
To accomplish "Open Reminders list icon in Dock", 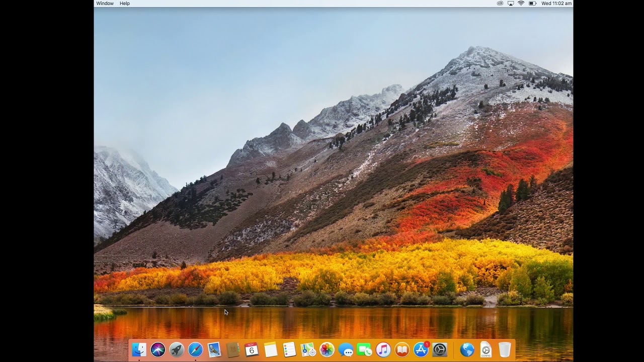I will [289, 349].
